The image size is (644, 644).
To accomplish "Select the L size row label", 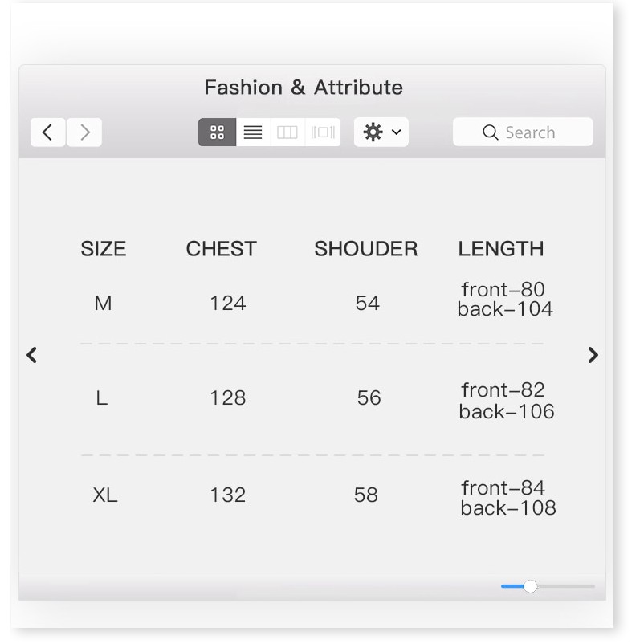I will pos(101,398).
